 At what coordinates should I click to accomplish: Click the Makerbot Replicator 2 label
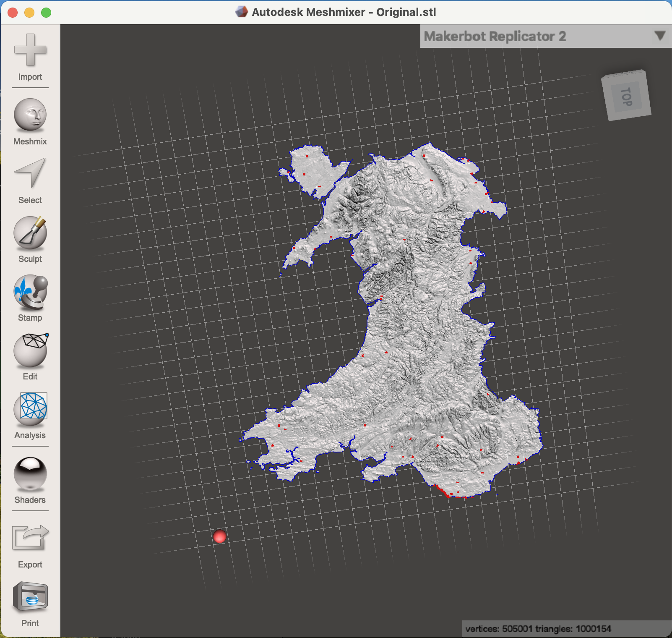point(495,37)
